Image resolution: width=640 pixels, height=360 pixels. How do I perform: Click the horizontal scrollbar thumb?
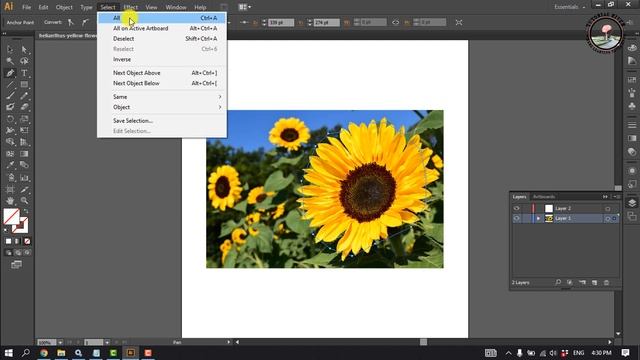click(x=423, y=342)
